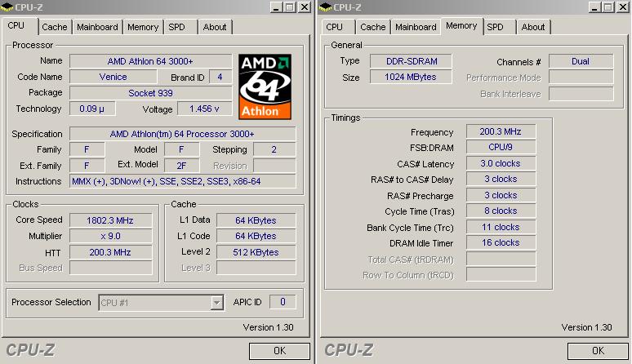Close the left CPU-Z window
Image resolution: width=632 pixels, height=364 pixels.
305,7
